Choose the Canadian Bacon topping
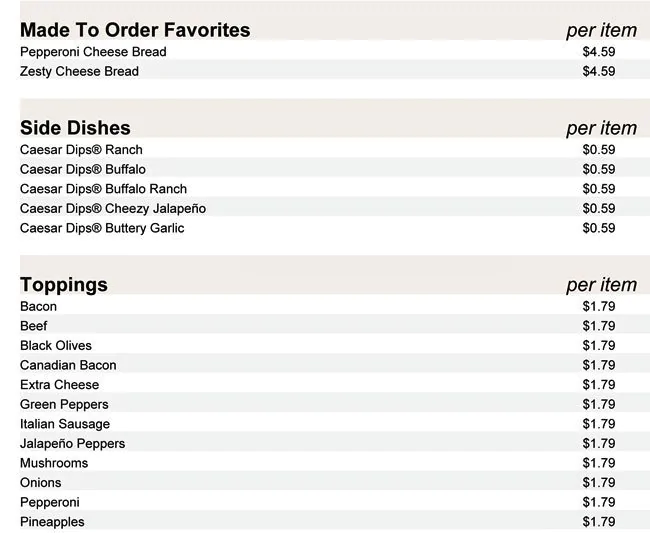Image resolution: width=650 pixels, height=533 pixels. tap(68, 365)
